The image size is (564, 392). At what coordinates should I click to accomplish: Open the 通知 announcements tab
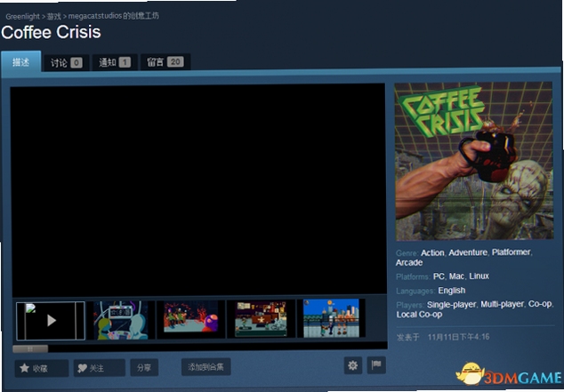115,62
